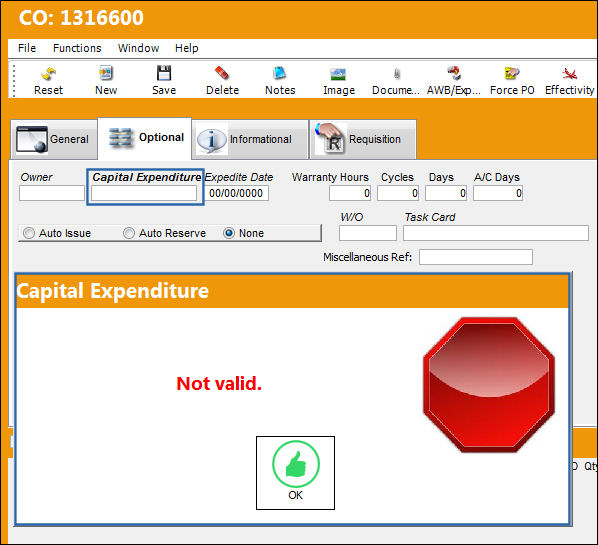Open the AWB/Exp toolbar icon
The width and height of the screenshot is (598, 545).
click(x=453, y=80)
